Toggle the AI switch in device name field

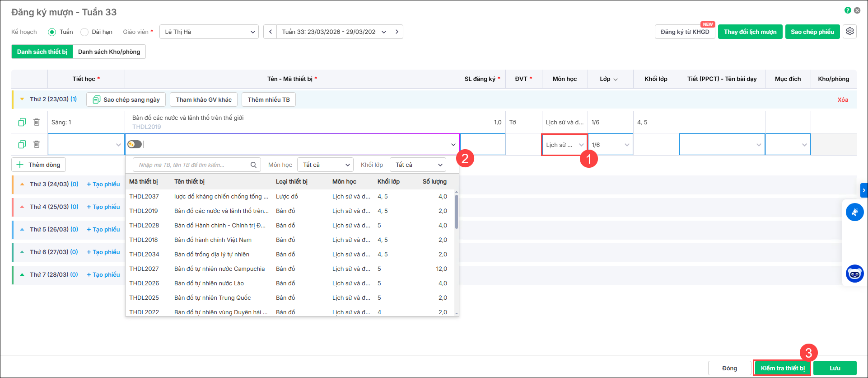(x=135, y=144)
